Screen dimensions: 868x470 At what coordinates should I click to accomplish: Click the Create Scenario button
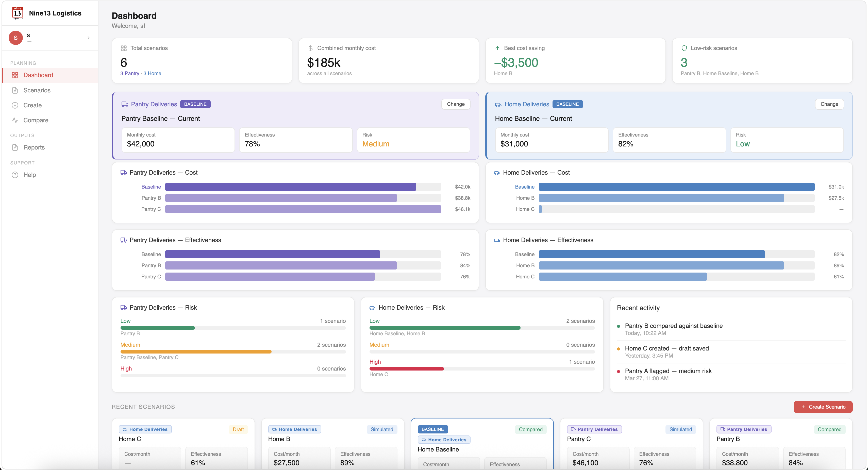(x=823, y=407)
